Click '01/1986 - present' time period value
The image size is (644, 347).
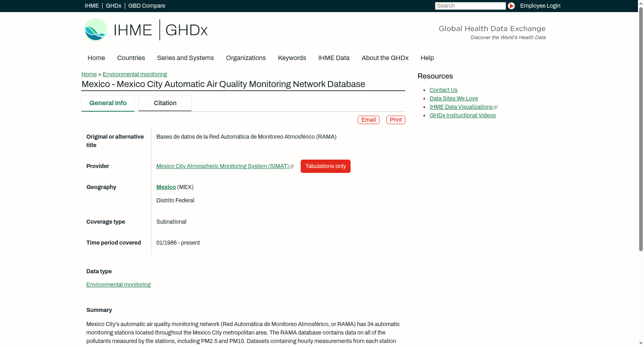[178, 243]
